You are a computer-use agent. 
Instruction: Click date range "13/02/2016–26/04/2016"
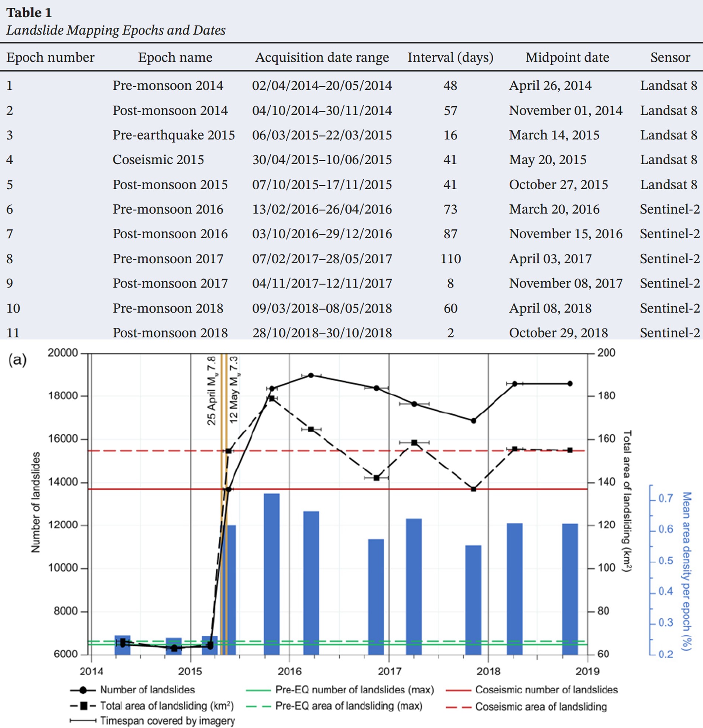(322, 210)
